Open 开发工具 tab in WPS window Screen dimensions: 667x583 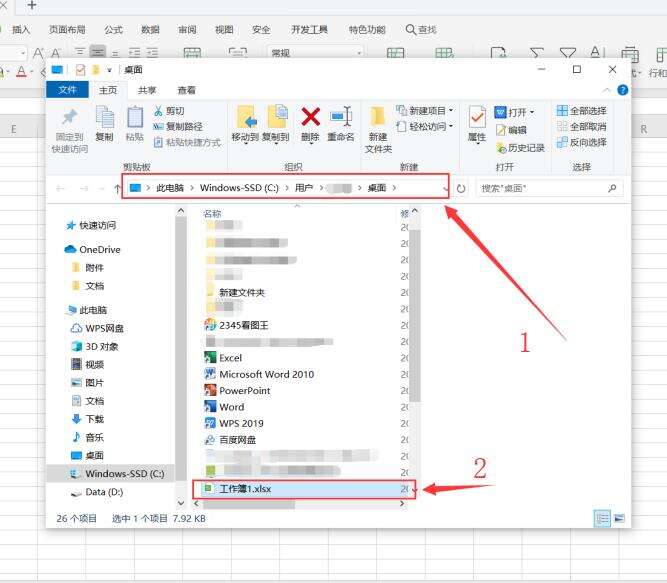(309, 29)
